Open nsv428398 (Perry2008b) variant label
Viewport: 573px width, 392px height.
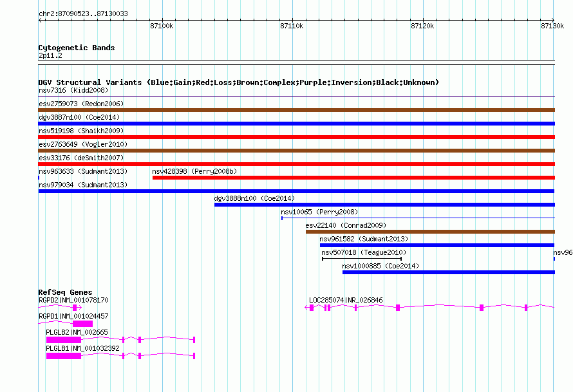(194, 171)
